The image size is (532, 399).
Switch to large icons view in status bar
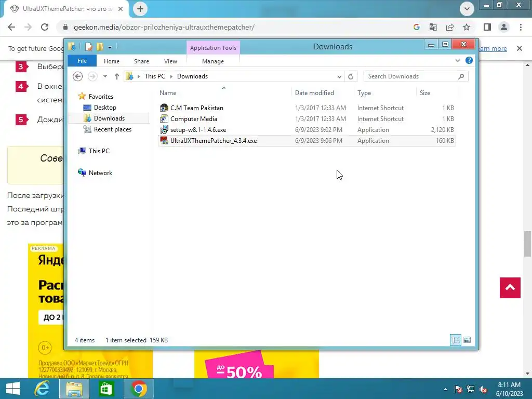(467, 340)
